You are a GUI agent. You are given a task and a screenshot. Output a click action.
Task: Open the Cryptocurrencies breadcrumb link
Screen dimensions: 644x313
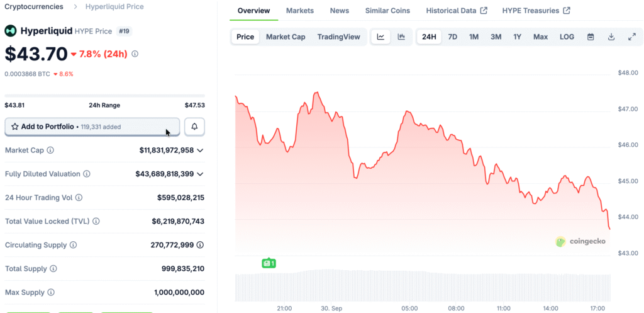34,7
